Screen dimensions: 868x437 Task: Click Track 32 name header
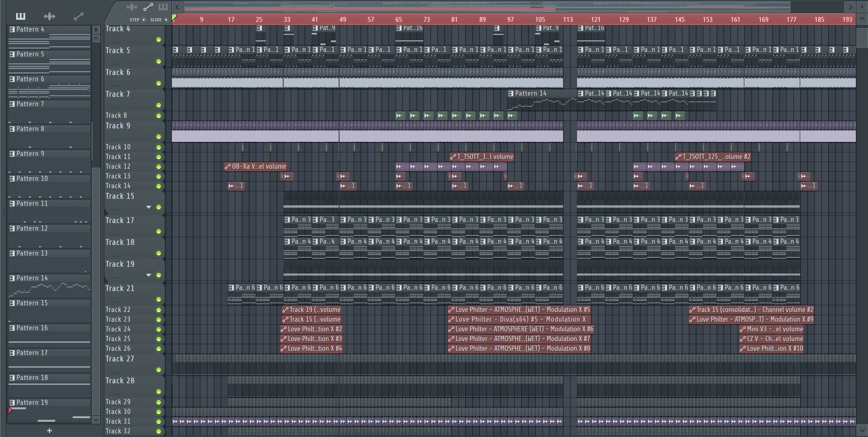point(118,431)
